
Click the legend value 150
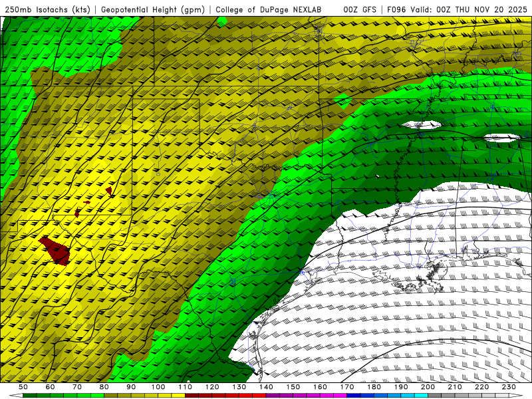293,387
